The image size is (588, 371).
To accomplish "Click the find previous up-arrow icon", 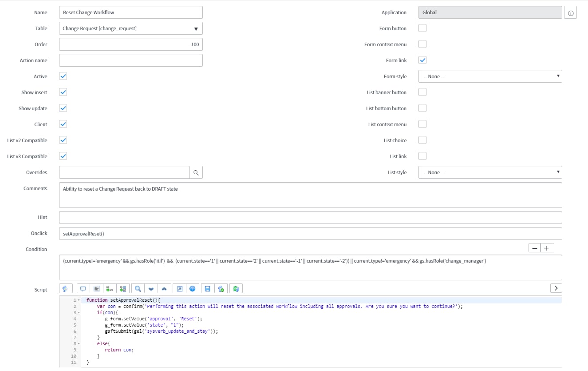I will [x=164, y=289].
